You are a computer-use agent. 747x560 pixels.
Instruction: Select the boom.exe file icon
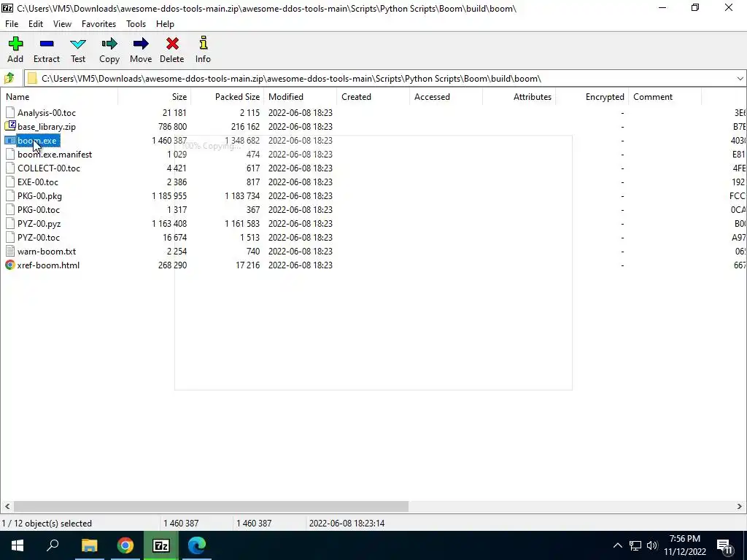[x=10, y=141]
